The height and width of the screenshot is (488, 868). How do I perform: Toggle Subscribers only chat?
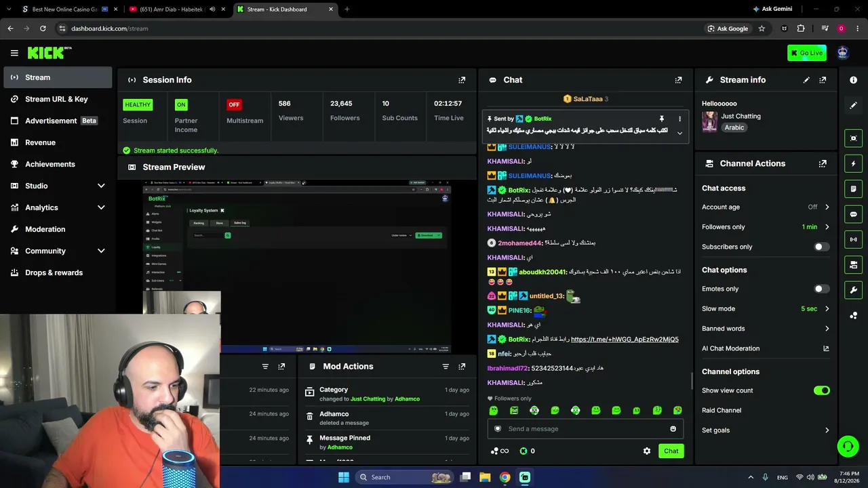tap(821, 247)
